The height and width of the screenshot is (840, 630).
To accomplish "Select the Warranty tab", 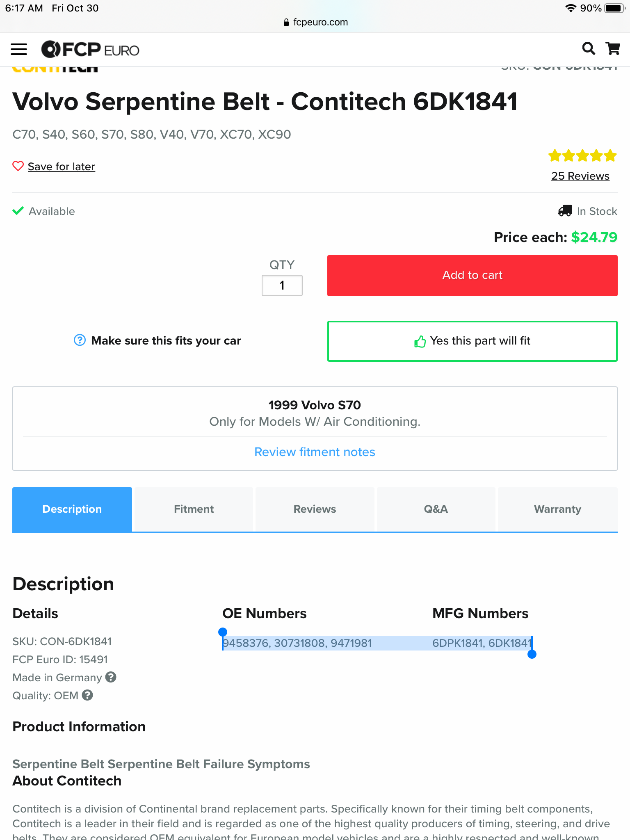I will (557, 509).
